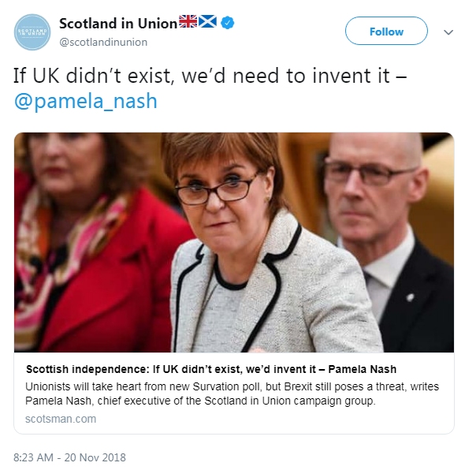476x470 pixels.
Task: Click the Scottish saltire flag emoji
Action: [x=207, y=21]
